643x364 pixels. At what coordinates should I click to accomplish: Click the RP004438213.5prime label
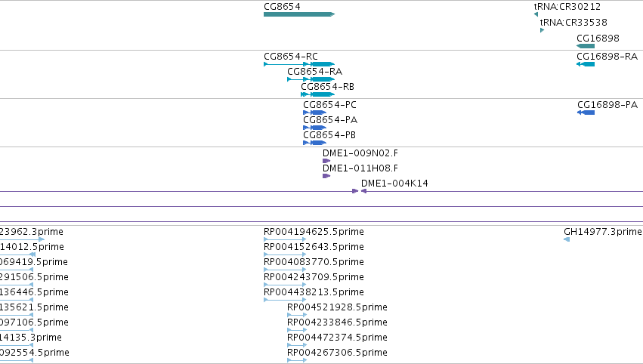[x=314, y=292]
